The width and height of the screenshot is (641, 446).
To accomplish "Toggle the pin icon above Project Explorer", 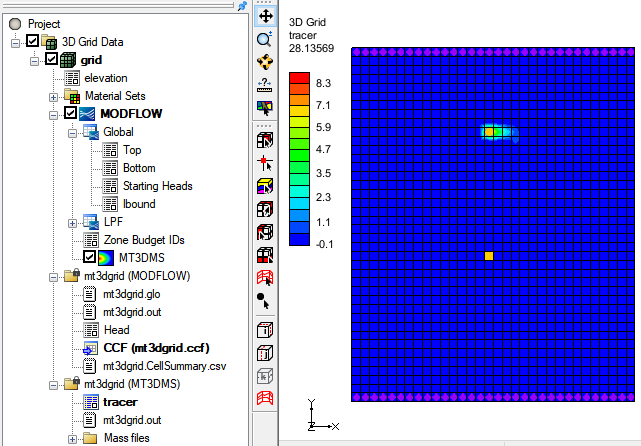I will [x=242, y=6].
